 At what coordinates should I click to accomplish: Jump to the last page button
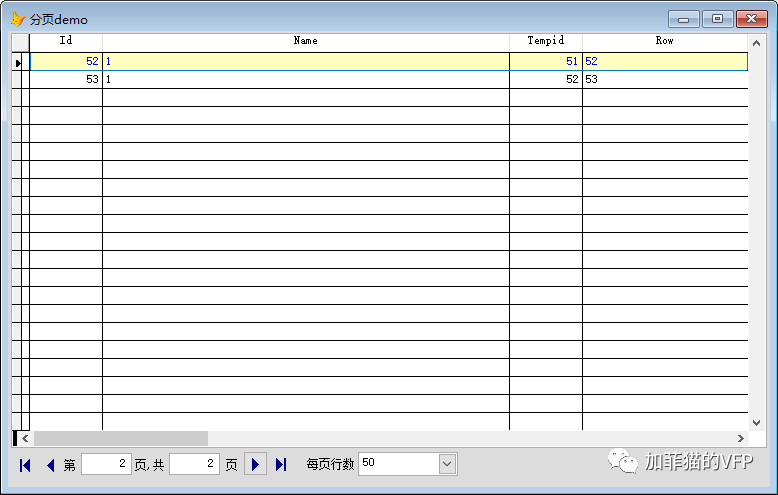click(x=281, y=464)
